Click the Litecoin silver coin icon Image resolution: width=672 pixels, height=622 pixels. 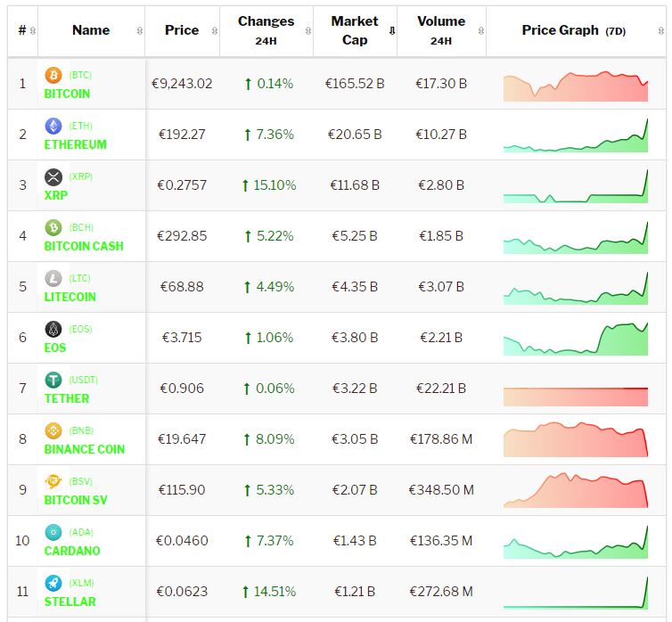click(x=53, y=278)
